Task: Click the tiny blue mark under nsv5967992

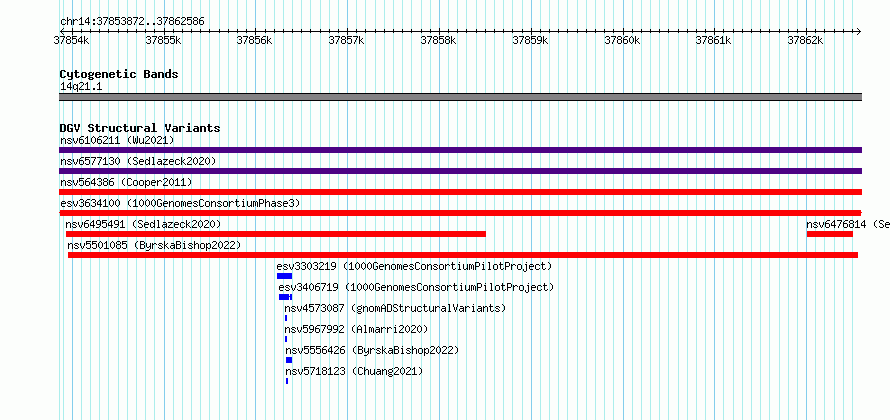Action: [286, 339]
